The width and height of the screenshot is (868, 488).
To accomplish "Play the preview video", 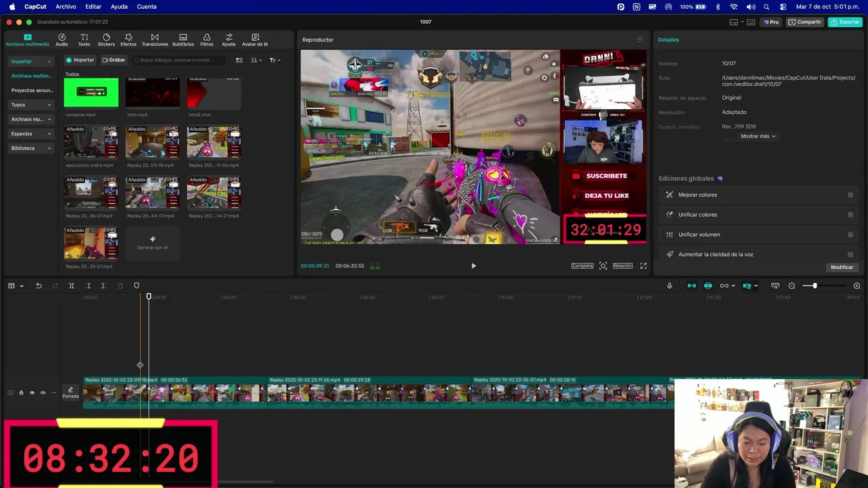I will [473, 266].
